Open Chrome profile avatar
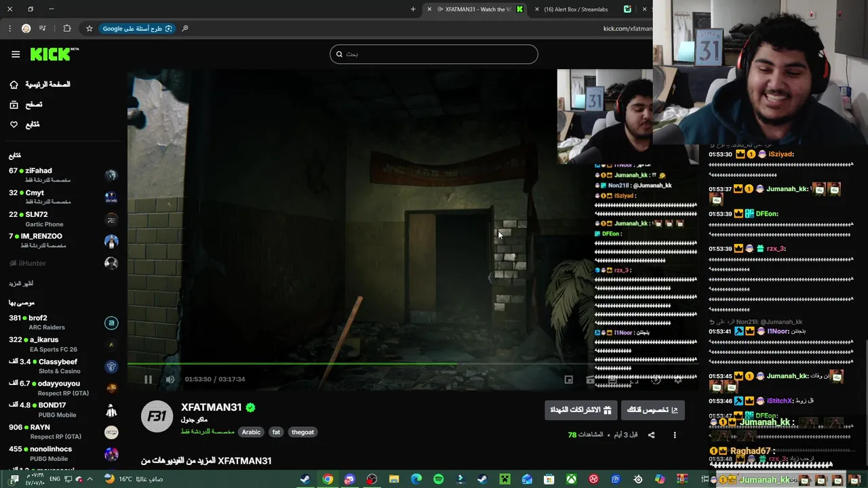The height and width of the screenshot is (488, 868). [26, 28]
